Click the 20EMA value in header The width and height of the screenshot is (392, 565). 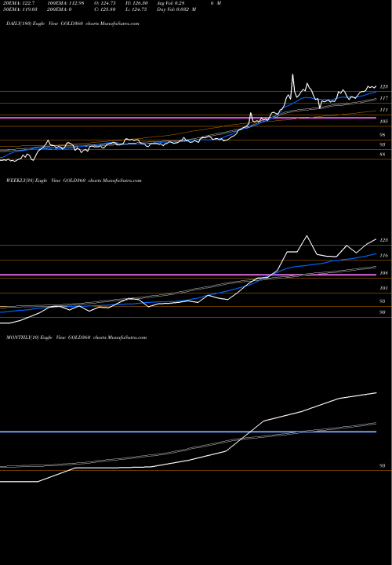(18, 3)
